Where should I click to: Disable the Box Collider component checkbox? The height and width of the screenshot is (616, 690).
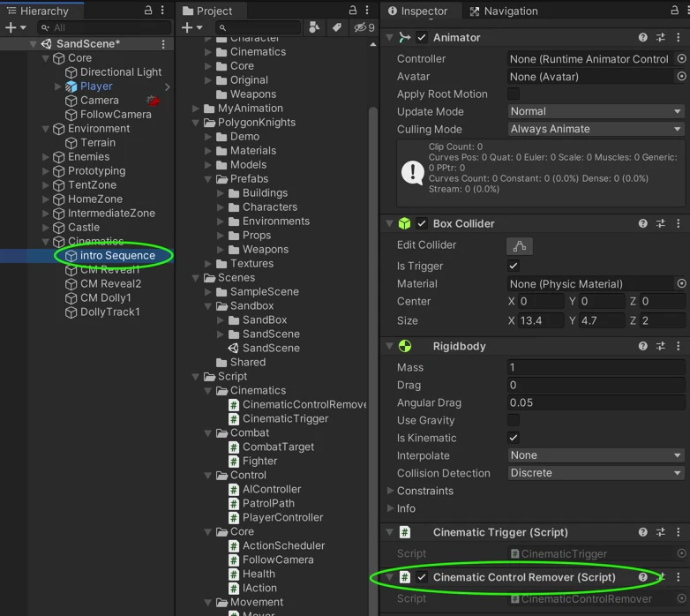(422, 223)
